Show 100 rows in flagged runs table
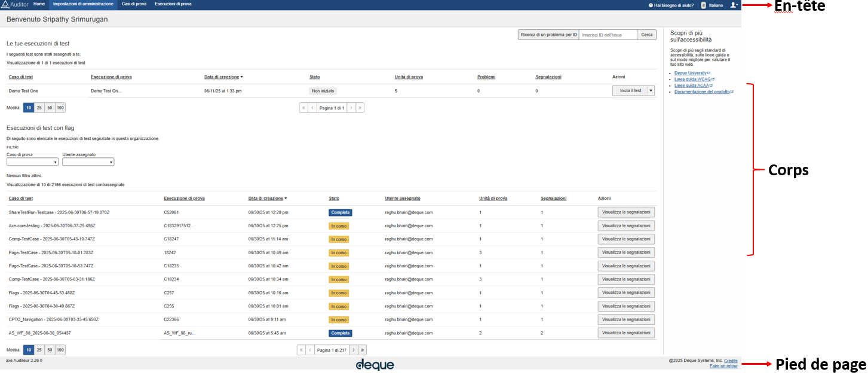This screenshot has height=375, width=868. click(x=60, y=350)
